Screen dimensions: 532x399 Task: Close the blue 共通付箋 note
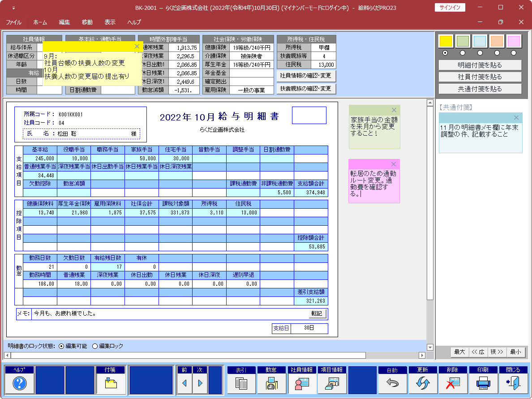click(x=516, y=118)
